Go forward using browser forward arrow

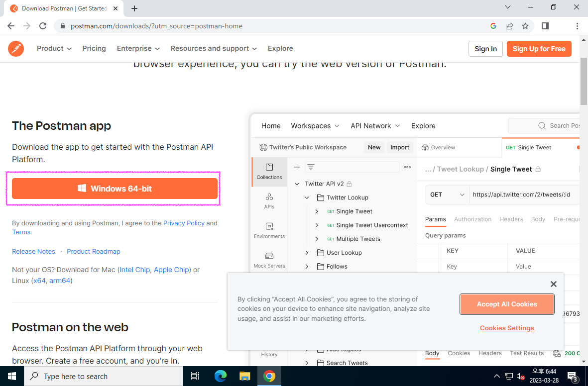click(26, 26)
